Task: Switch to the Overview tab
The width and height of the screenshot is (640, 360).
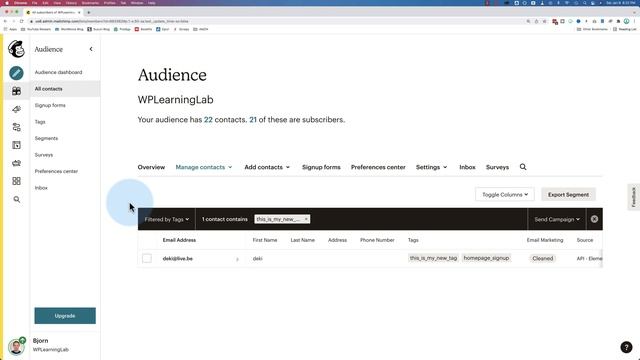Action: (151, 167)
